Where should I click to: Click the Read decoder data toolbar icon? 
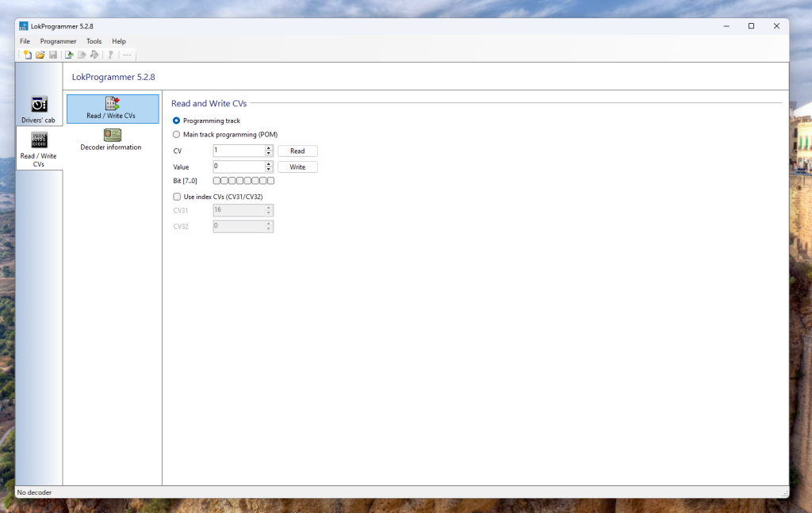[70, 55]
